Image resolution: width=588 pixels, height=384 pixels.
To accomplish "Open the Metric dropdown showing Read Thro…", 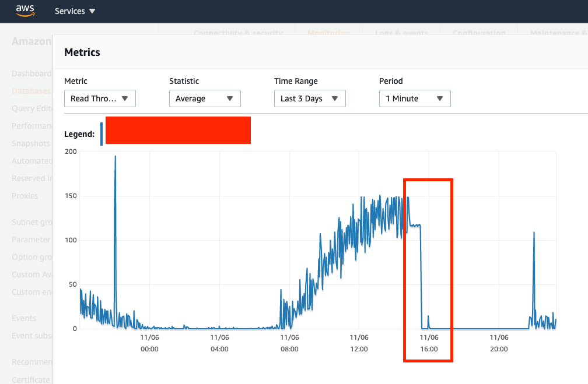I will [x=100, y=98].
